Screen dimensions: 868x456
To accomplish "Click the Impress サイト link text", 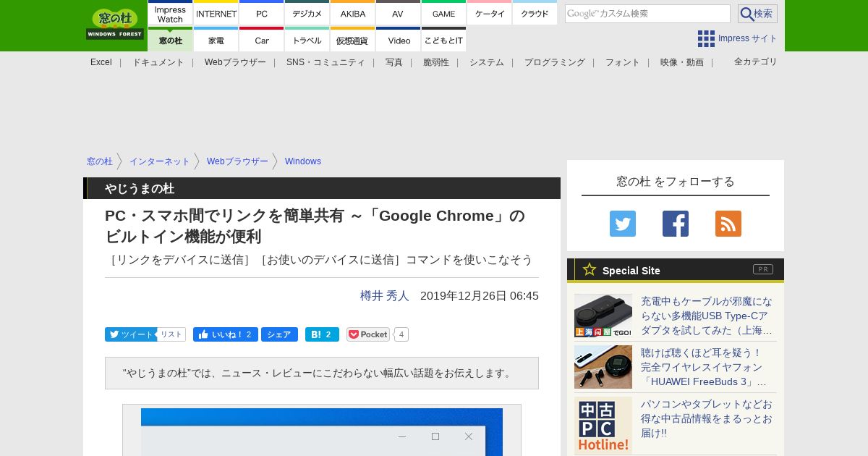I will (748, 38).
